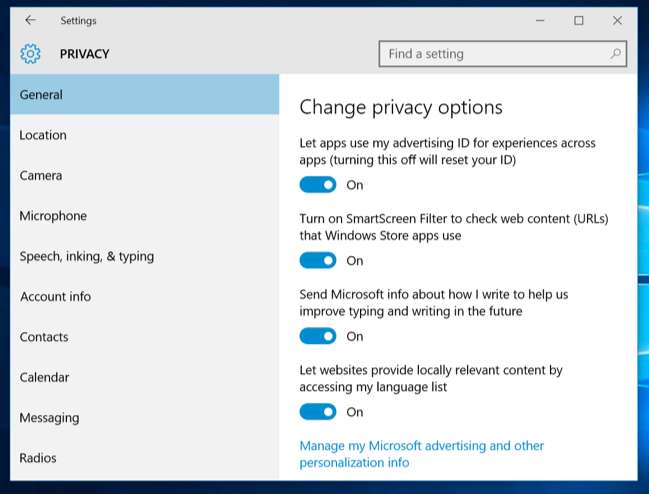The width and height of the screenshot is (649, 494).
Task: Open the Messaging privacy section
Action: [49, 418]
